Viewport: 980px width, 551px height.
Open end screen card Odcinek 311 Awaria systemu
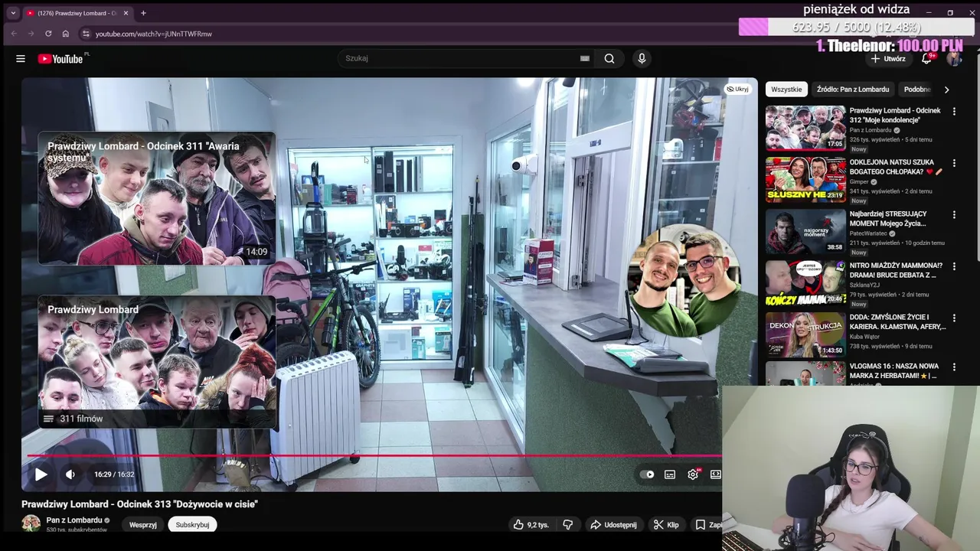click(x=157, y=198)
